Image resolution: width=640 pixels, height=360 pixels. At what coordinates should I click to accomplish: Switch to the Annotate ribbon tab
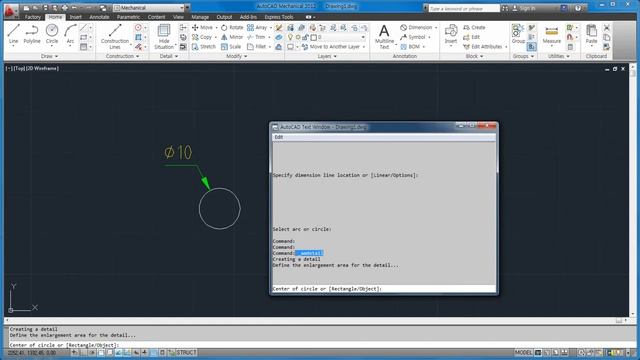tap(99, 17)
